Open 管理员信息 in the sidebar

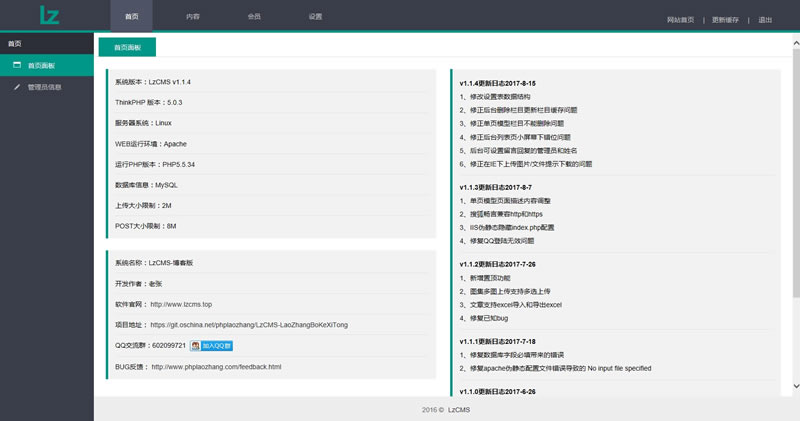pos(45,87)
